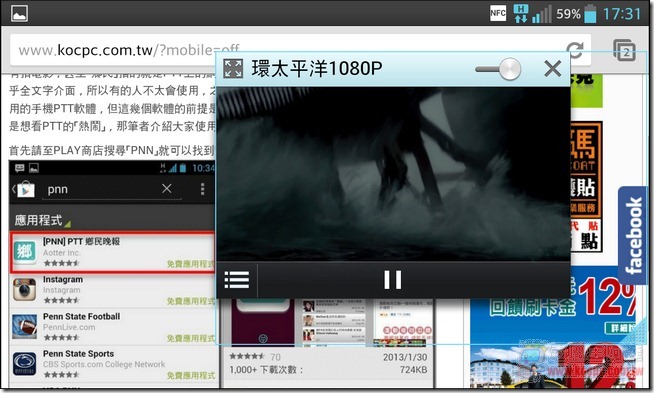The height and width of the screenshot is (393, 654).
Task: Tap the browser URL address bar
Action: pyautogui.click(x=300, y=50)
